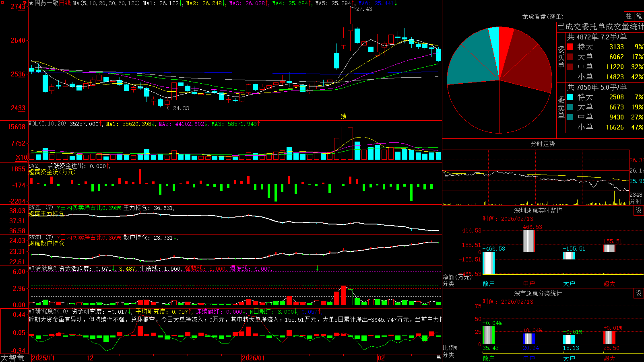The width and height of the screenshot is (644, 362).
Task: Click the AI研究度2(10) indicator label
Action: pyautogui.click(x=48, y=311)
